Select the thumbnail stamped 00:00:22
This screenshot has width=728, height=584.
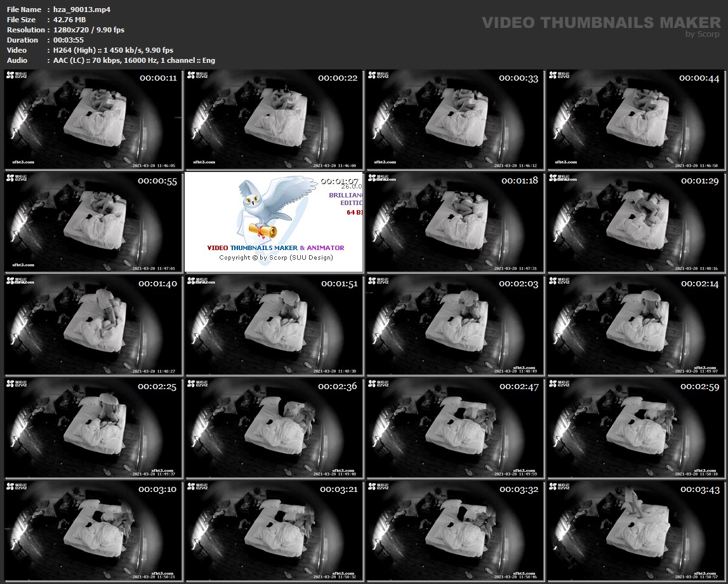click(274, 119)
